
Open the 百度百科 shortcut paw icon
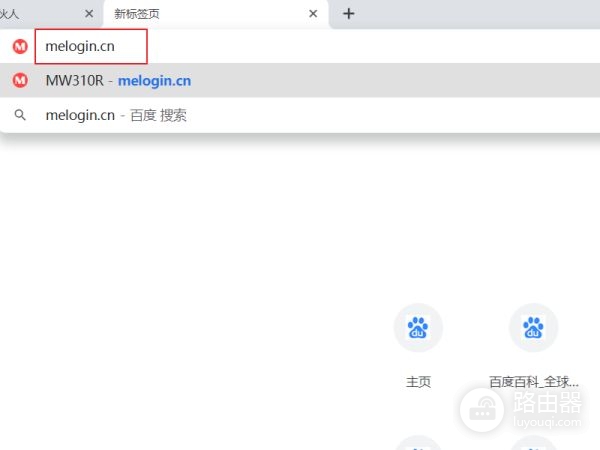533,328
